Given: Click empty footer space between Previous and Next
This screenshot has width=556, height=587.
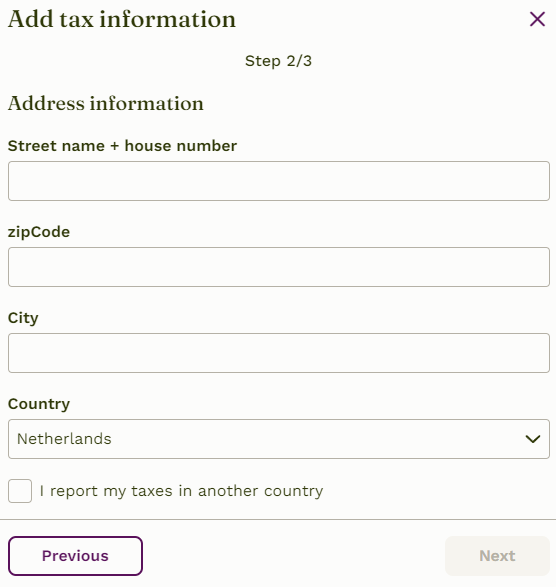Looking at the screenshot, I should [x=294, y=556].
